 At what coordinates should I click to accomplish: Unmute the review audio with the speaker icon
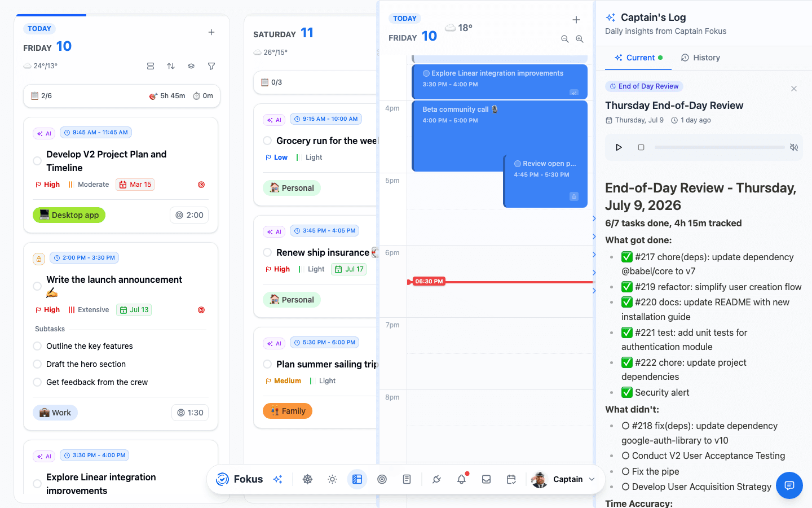[x=794, y=147]
